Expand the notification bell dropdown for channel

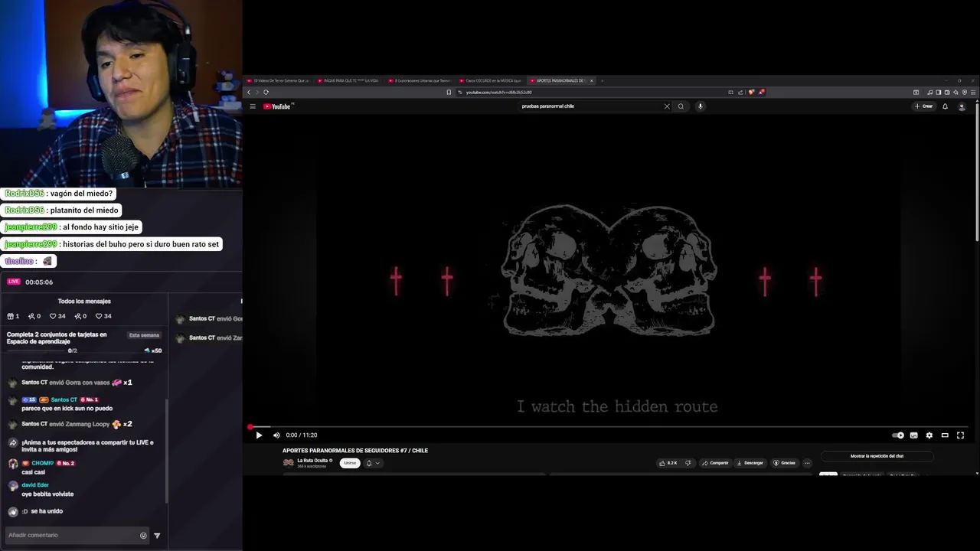coord(373,463)
